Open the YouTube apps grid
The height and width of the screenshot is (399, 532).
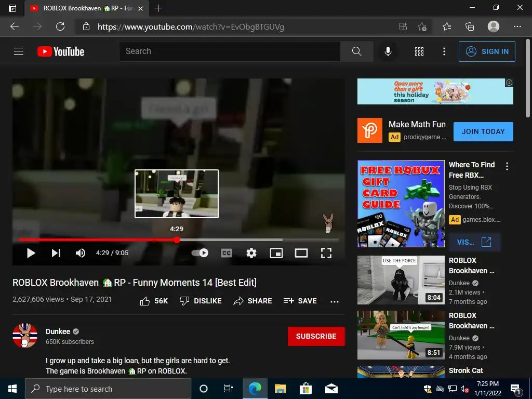419,51
